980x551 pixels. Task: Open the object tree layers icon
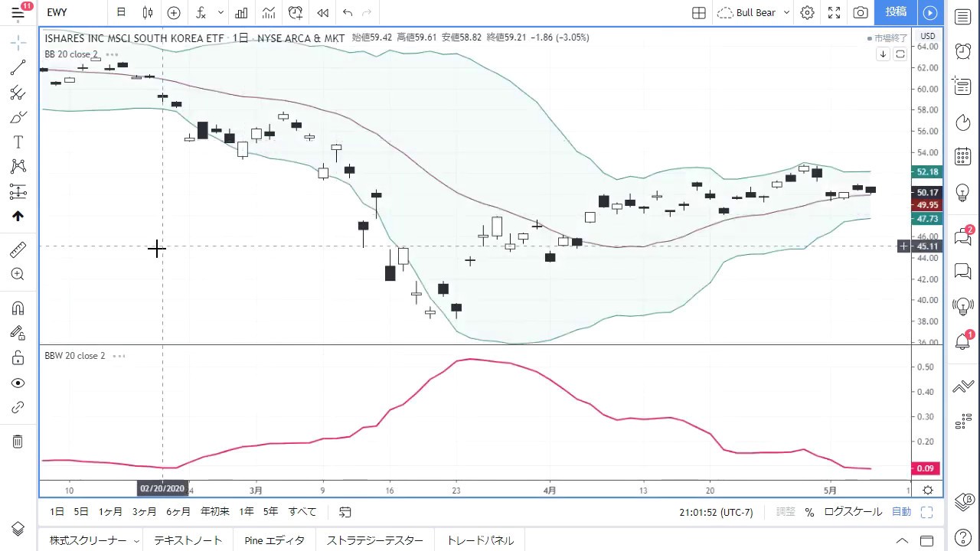coord(18,530)
